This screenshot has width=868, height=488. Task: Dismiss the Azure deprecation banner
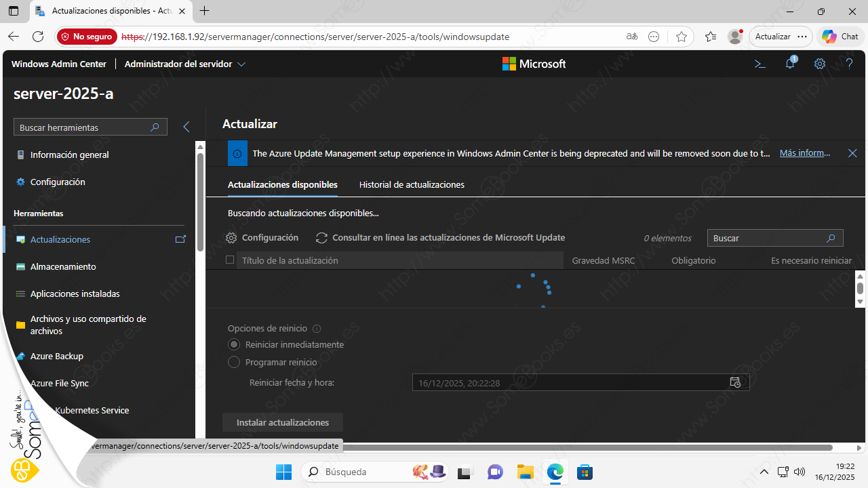click(x=852, y=153)
